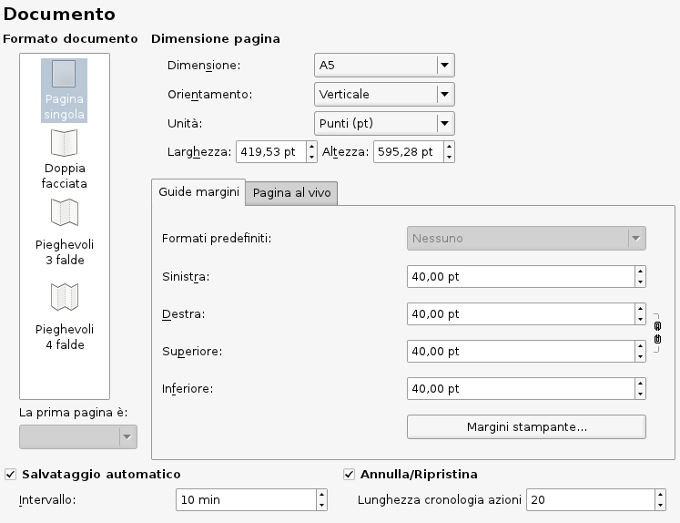Image resolution: width=680 pixels, height=523 pixels.
Task: Select the Pagina singola layout icon
Action: 64,74
